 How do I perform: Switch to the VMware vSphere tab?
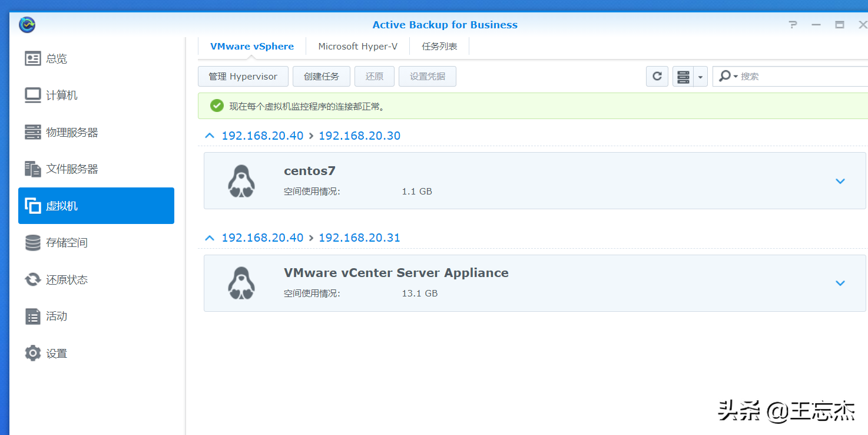click(x=252, y=46)
